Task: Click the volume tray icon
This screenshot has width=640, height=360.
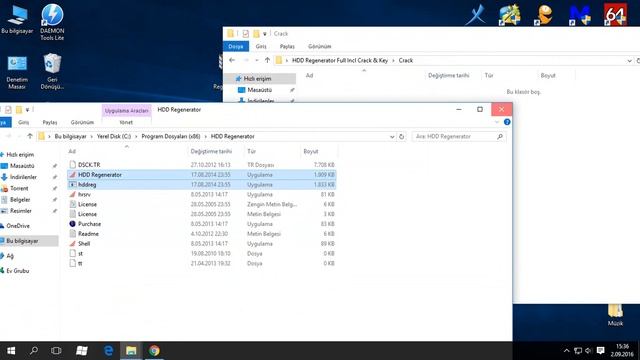Action: (589, 351)
